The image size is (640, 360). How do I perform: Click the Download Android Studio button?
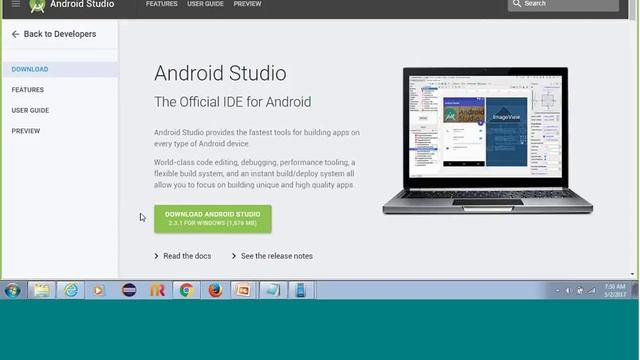213,219
